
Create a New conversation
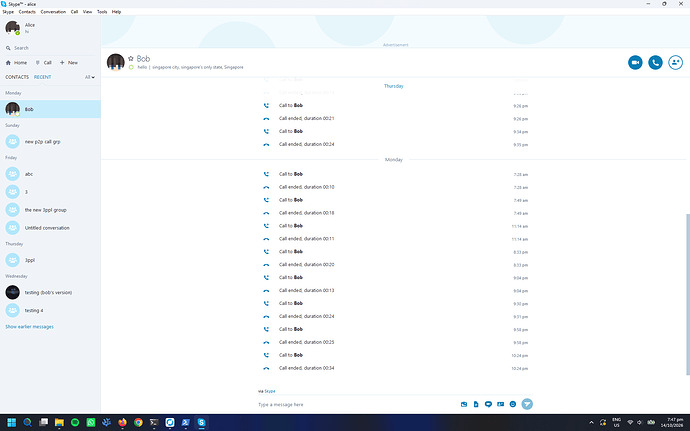click(x=69, y=63)
